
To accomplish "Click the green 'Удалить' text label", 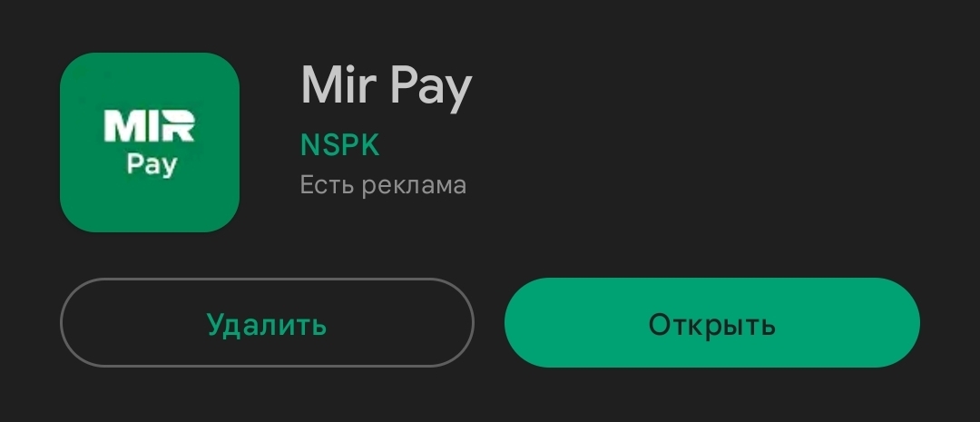I will point(267,325).
